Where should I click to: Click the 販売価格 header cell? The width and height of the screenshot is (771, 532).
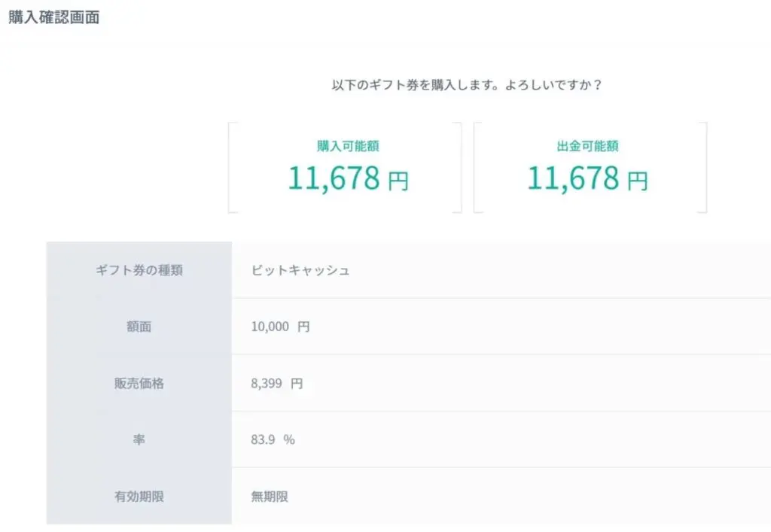coord(139,383)
